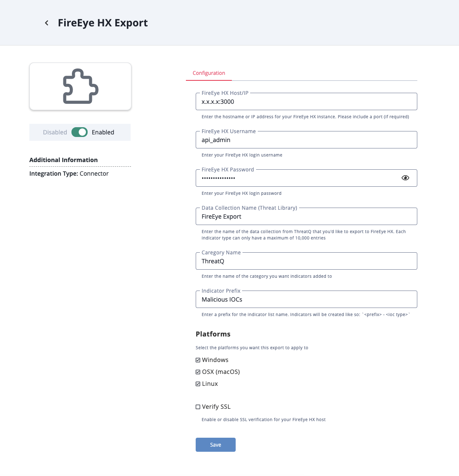
Task: Uncheck the OSX (macOS) checkbox
Action: coord(198,372)
